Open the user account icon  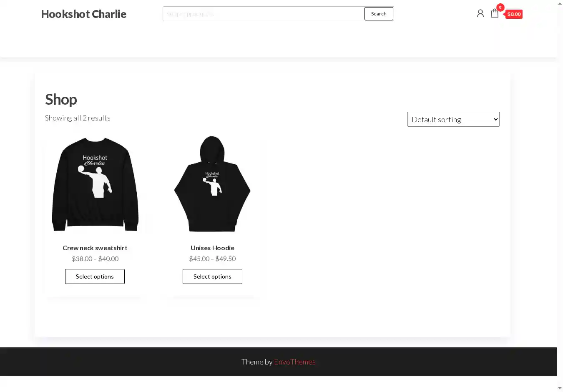click(480, 13)
